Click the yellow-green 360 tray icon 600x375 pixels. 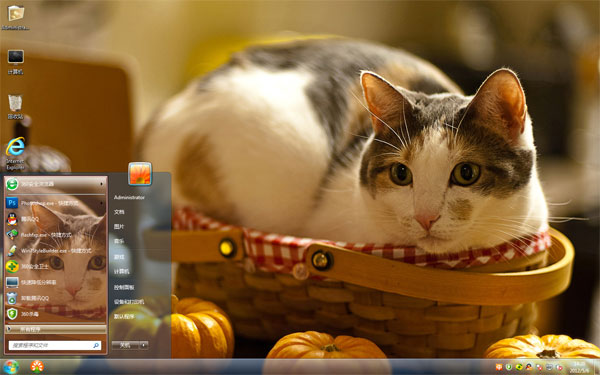coord(519,367)
